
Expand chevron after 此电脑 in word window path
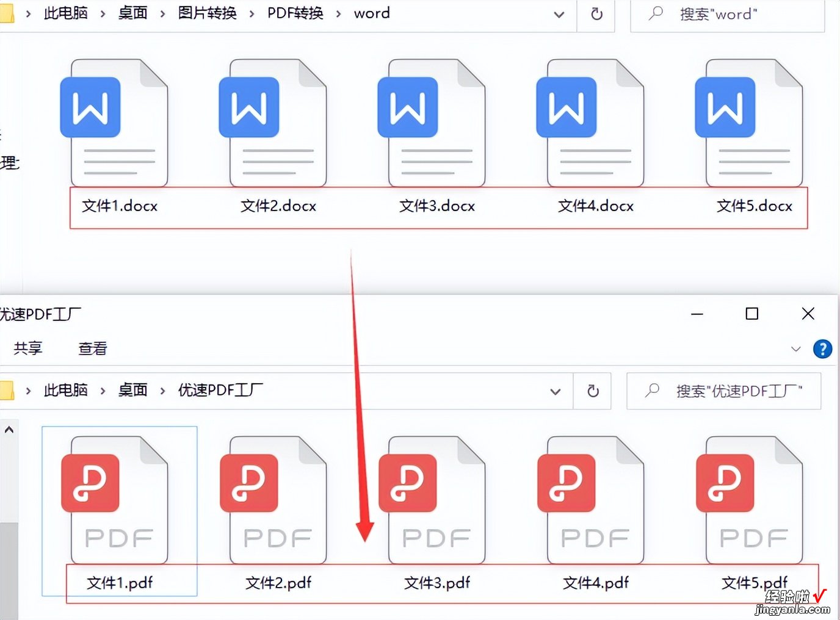click(103, 14)
